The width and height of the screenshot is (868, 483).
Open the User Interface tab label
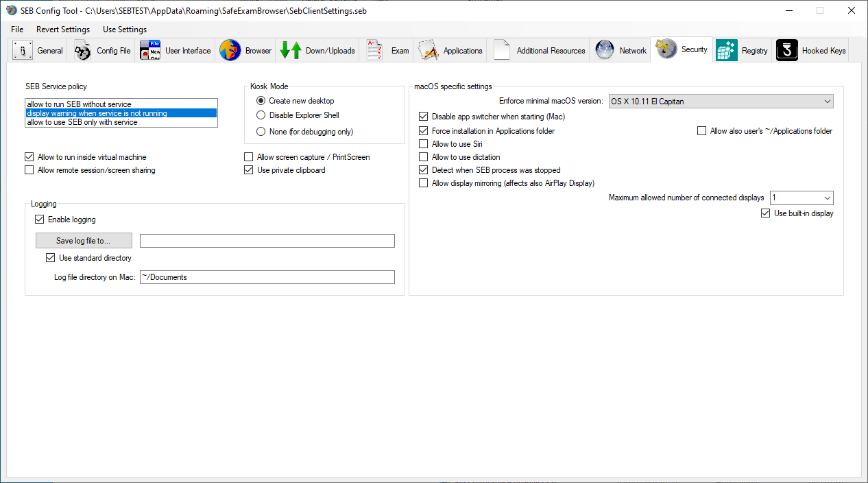click(188, 51)
